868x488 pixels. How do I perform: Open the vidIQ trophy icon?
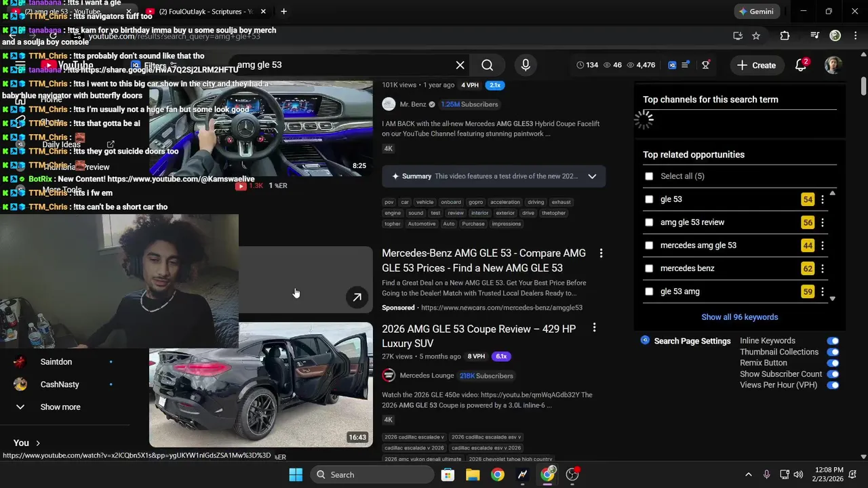(x=706, y=65)
